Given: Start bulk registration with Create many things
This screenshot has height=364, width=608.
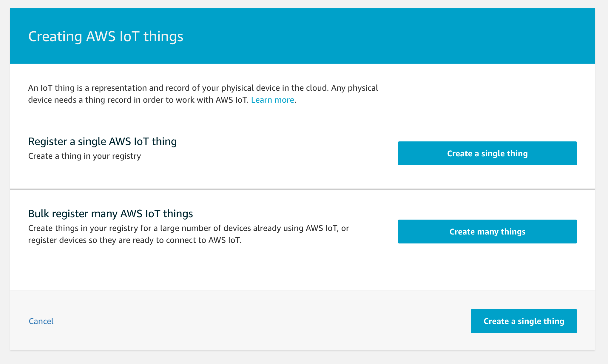Looking at the screenshot, I should [487, 232].
